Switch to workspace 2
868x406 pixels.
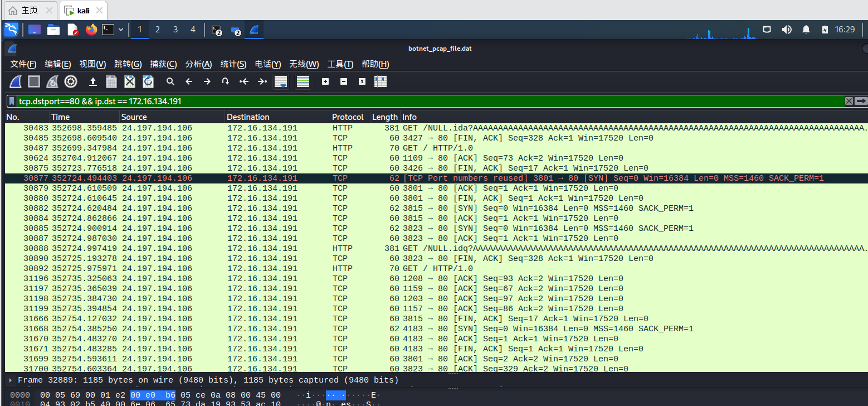(158, 30)
